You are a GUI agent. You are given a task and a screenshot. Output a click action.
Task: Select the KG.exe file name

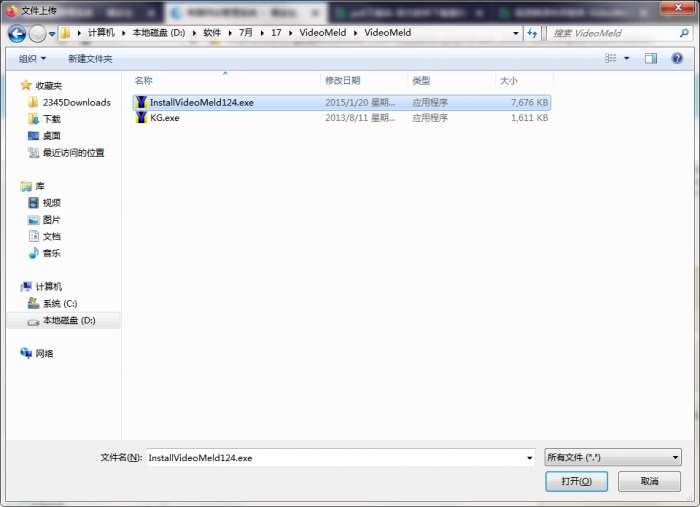(165, 118)
